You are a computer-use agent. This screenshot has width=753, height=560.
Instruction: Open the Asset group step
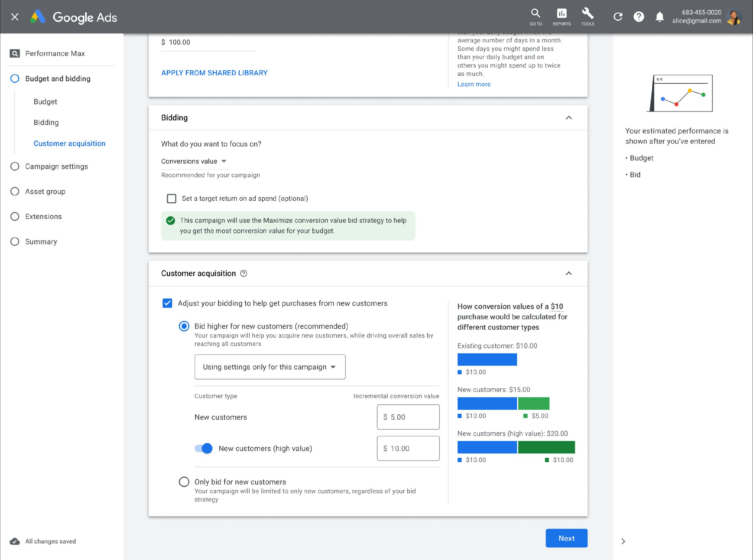[38, 191]
